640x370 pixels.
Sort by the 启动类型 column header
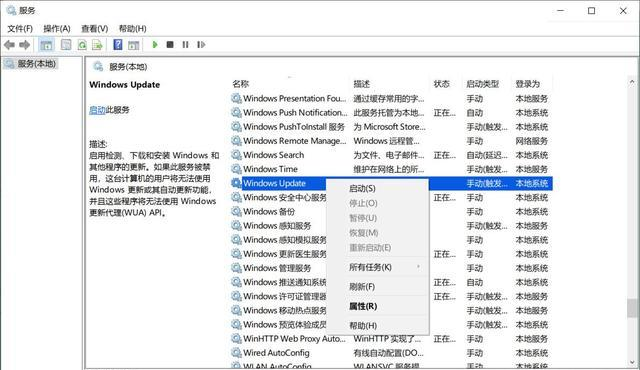coord(487,84)
